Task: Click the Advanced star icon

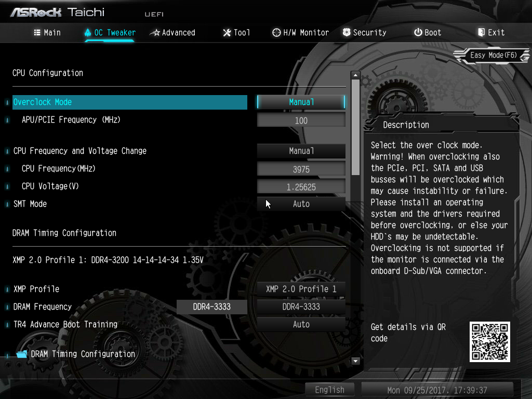Action: (x=155, y=33)
